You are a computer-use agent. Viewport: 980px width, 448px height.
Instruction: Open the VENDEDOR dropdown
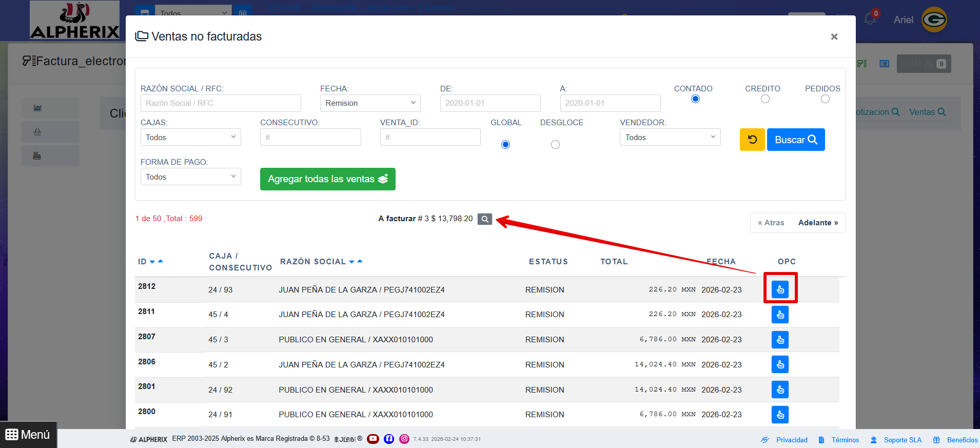[x=670, y=138]
